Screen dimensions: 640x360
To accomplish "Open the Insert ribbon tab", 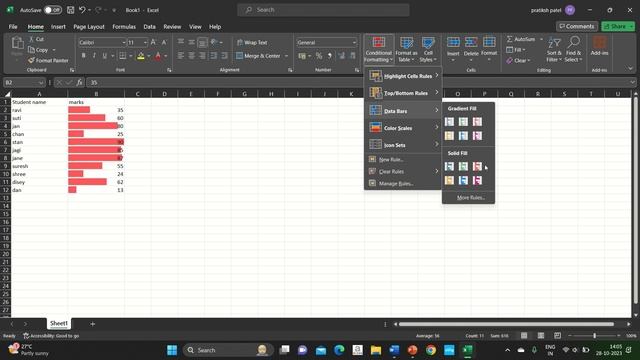I will point(58,27).
